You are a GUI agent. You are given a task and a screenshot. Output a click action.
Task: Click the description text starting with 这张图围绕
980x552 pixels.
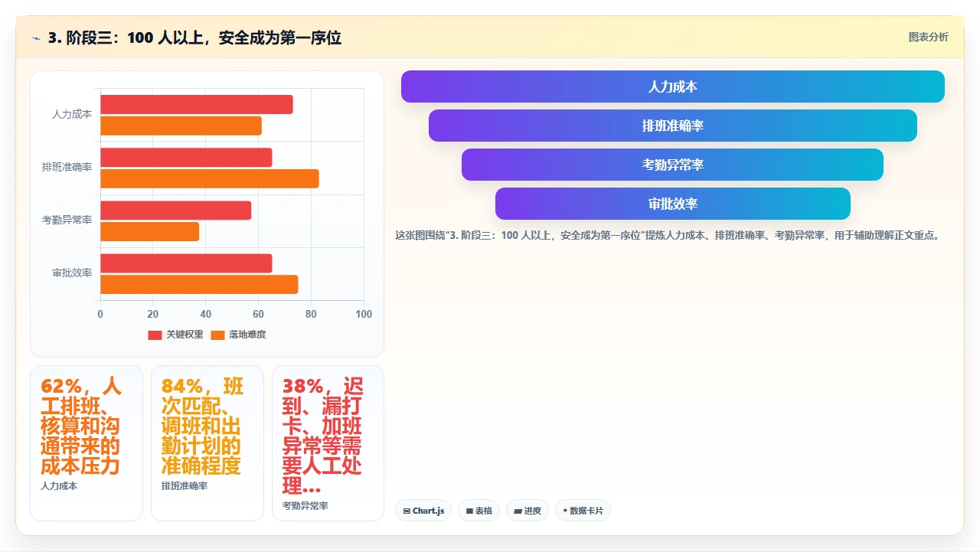667,236
